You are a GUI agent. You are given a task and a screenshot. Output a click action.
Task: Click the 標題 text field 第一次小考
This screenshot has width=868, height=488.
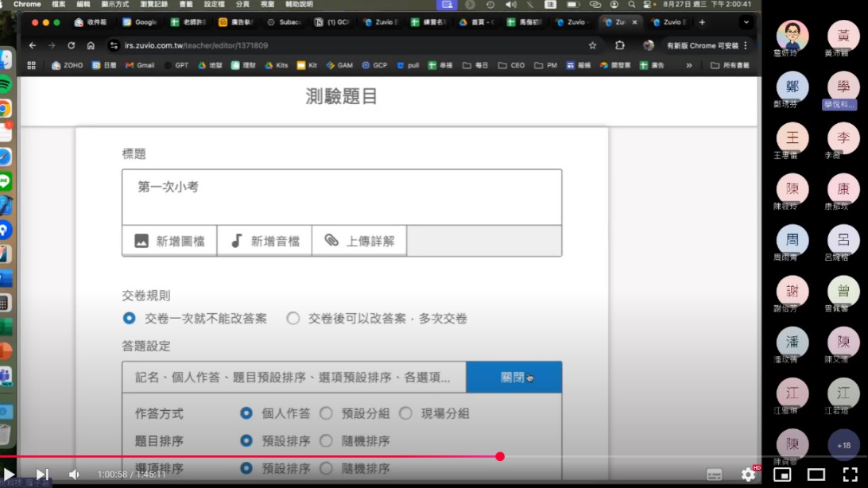[x=341, y=196]
